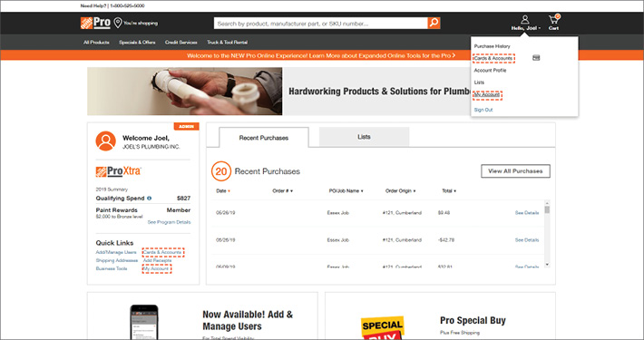Click JOEL'S PLUMBING INC. company name
Image resolution: width=644 pixels, height=340 pixels.
[x=151, y=147]
